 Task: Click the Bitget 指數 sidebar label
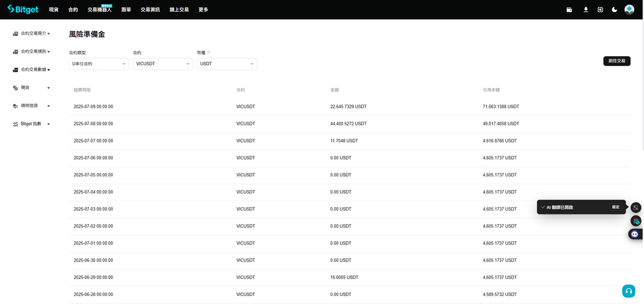click(31, 124)
